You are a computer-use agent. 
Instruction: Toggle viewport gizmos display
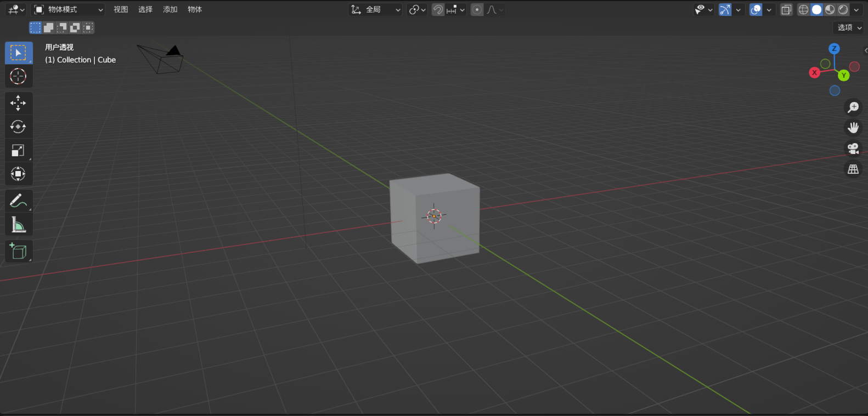(725, 9)
